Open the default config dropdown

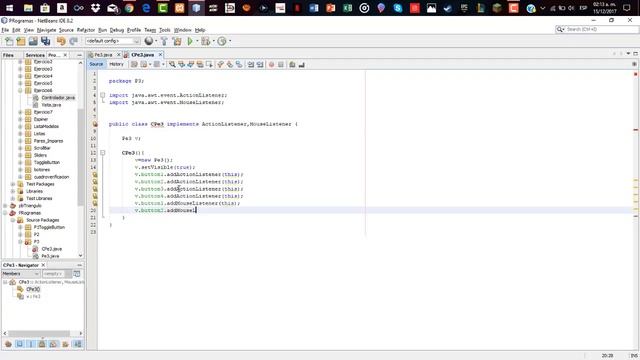(113, 41)
